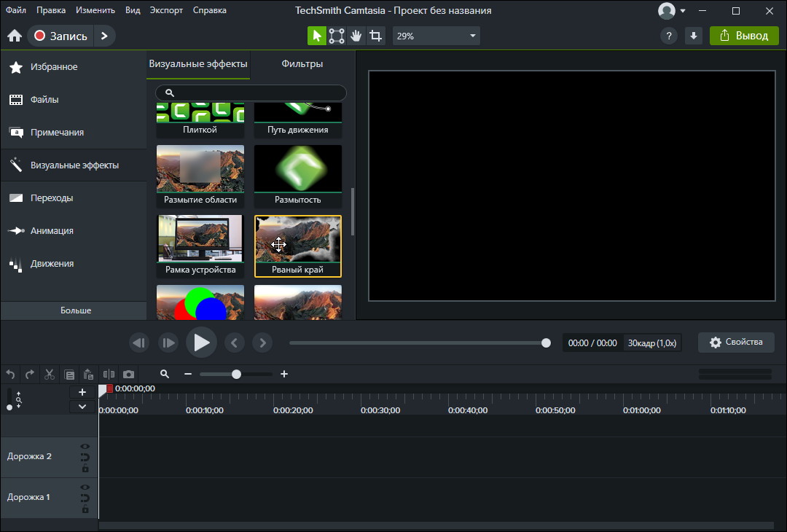Open the Изменить menu
Image resolution: width=787 pixels, height=532 pixels.
[x=95, y=10]
